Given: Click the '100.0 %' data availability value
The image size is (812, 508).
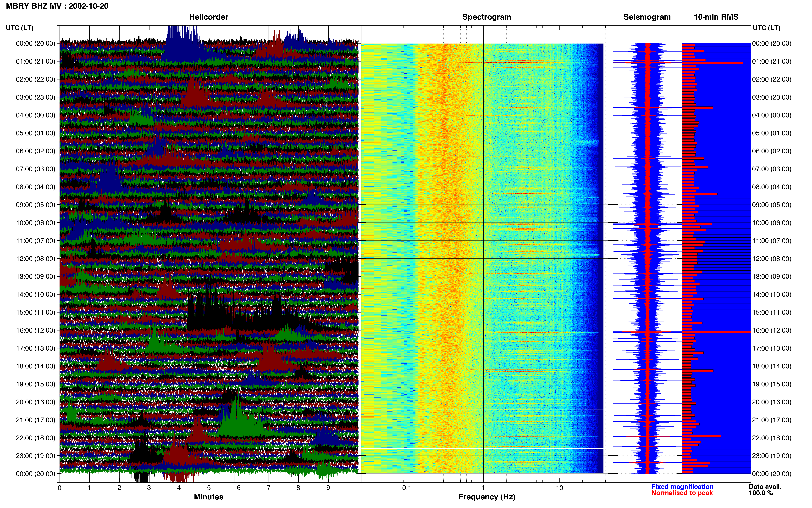Looking at the screenshot, I should 761,493.
